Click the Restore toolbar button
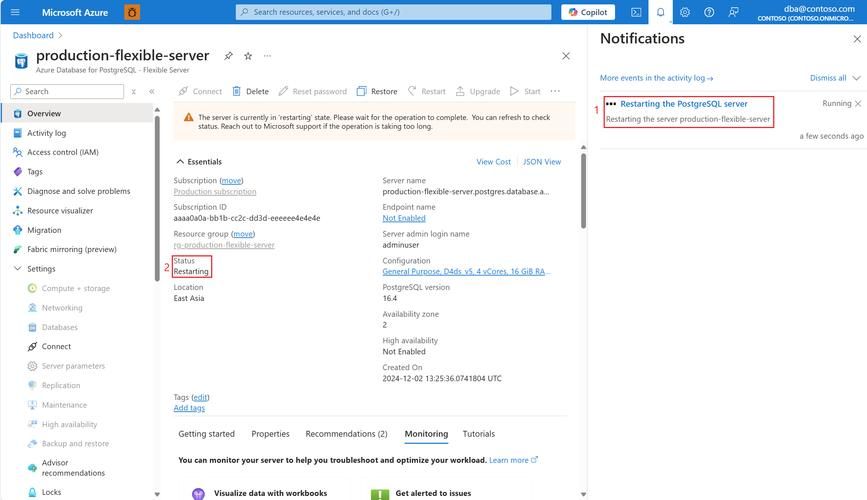The width and height of the screenshot is (867, 500). pyautogui.click(x=377, y=91)
